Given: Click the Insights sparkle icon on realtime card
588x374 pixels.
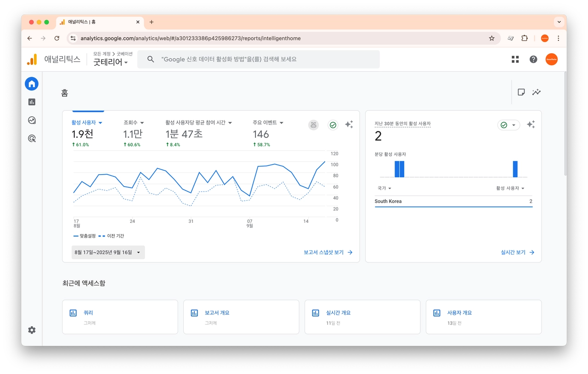Looking at the screenshot, I should point(531,125).
